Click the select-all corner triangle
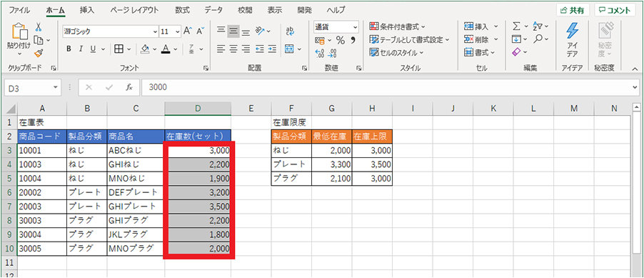The image size is (644, 278). (11, 109)
